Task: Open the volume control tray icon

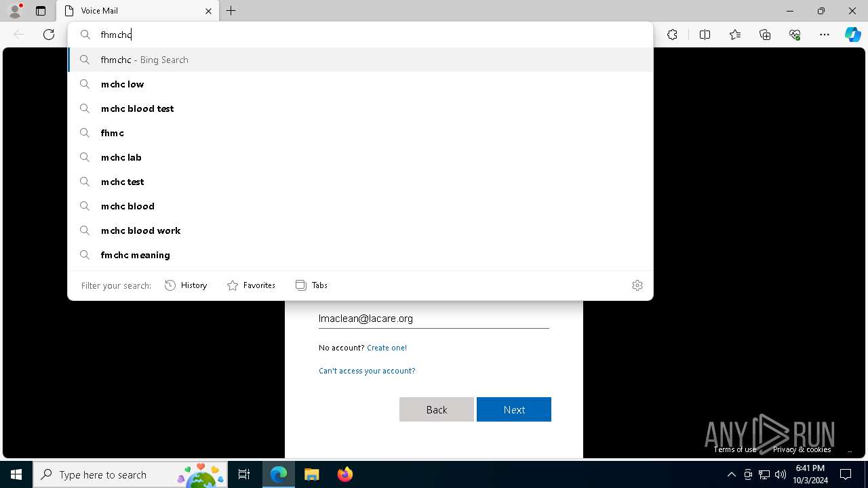Action: click(781, 474)
